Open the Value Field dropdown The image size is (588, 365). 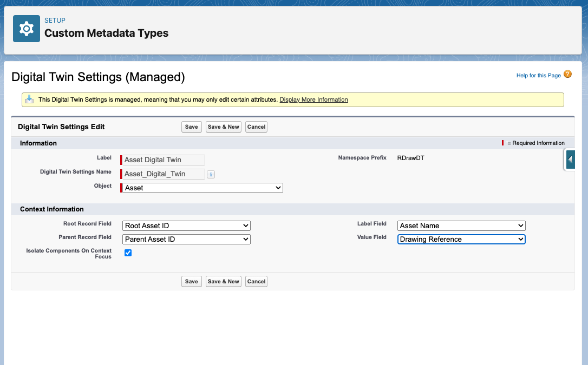pos(461,239)
